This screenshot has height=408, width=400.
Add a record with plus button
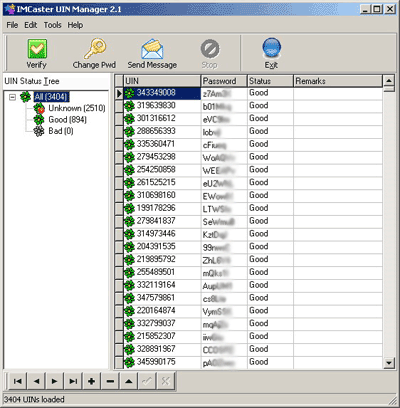click(92, 381)
